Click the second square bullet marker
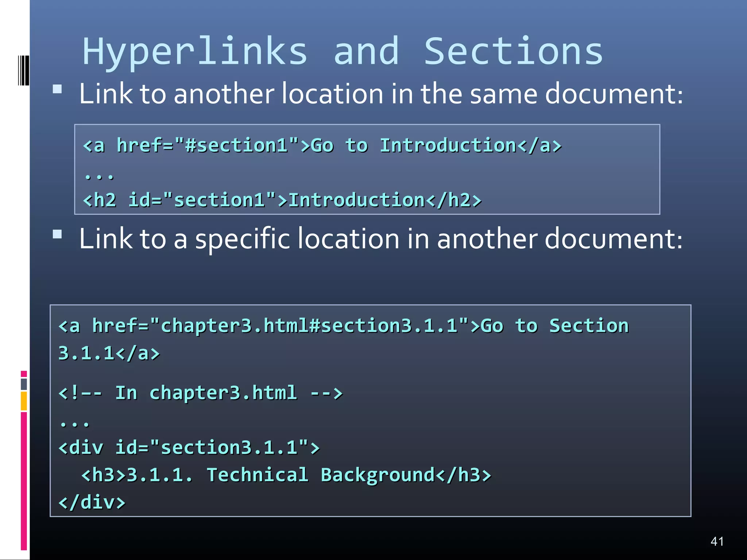The width and height of the screenshot is (747, 560). [57, 234]
